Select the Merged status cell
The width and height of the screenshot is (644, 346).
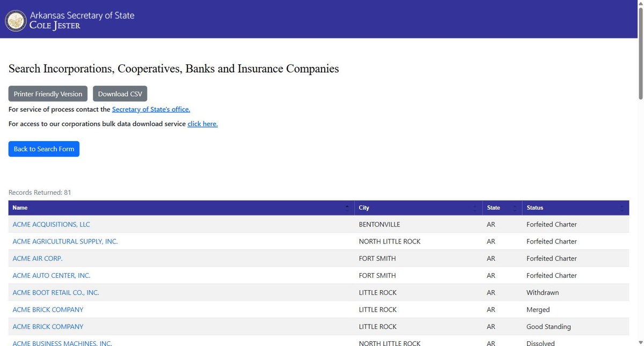coord(576,310)
